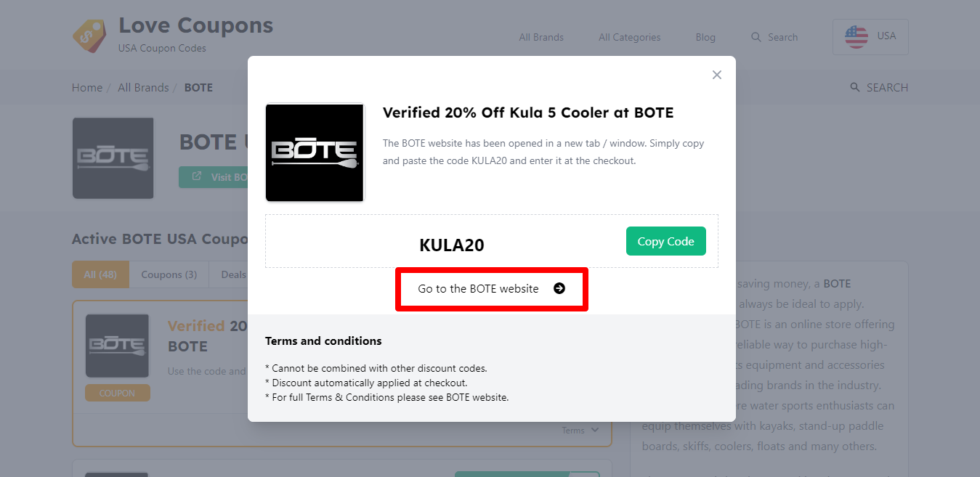Select the KULA20 coupon code text
The height and width of the screenshot is (477, 980).
point(452,245)
